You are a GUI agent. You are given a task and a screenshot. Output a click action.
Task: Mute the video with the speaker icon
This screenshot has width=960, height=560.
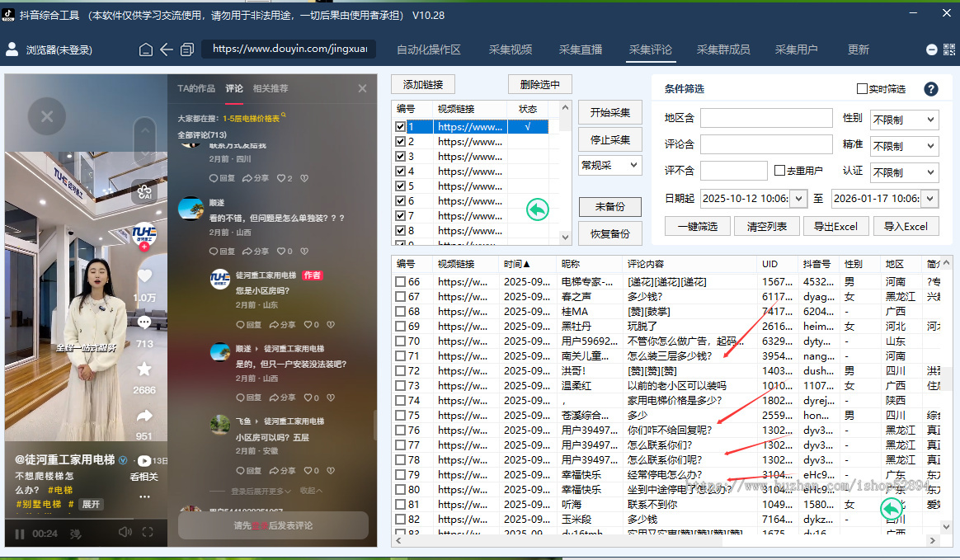pyautogui.click(x=125, y=533)
